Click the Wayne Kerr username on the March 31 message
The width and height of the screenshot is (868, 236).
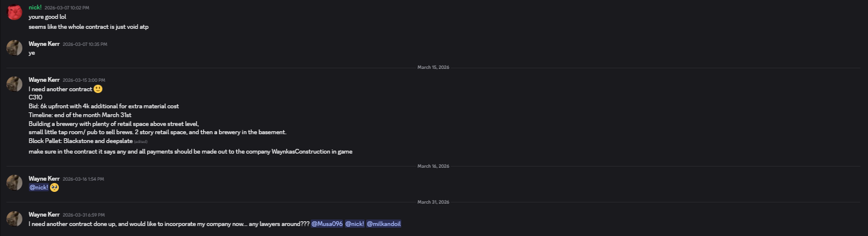pyautogui.click(x=44, y=214)
